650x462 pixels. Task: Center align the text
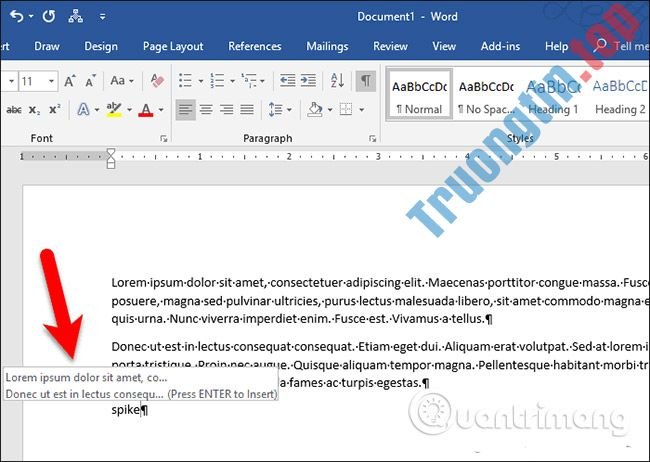click(x=206, y=109)
